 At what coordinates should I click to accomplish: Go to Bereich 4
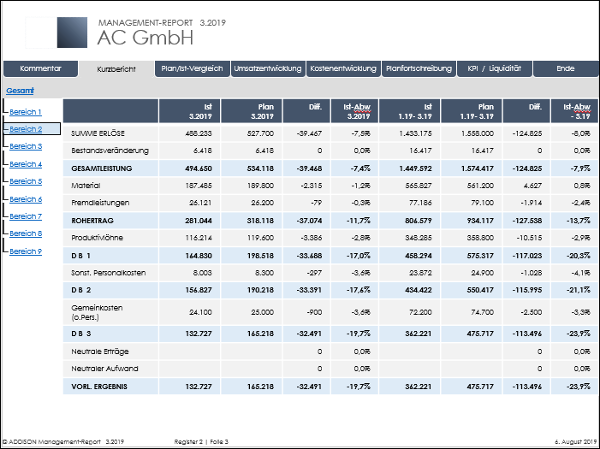[x=26, y=164]
